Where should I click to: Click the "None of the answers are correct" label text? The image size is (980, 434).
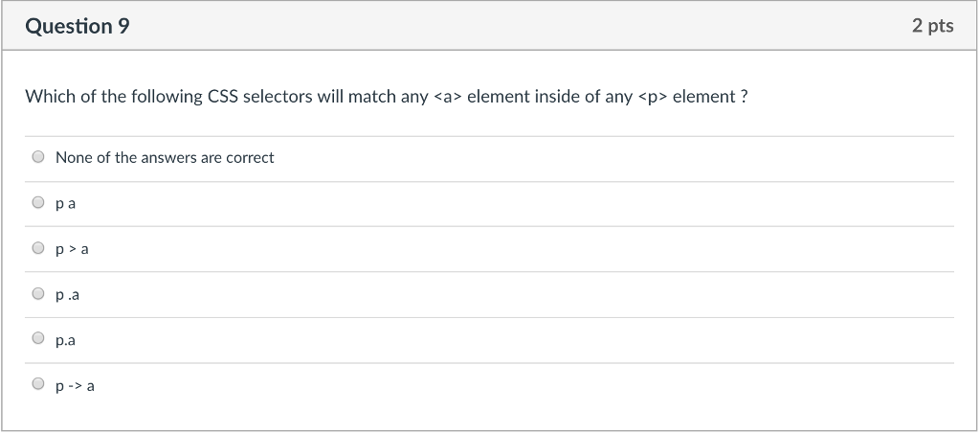165,157
